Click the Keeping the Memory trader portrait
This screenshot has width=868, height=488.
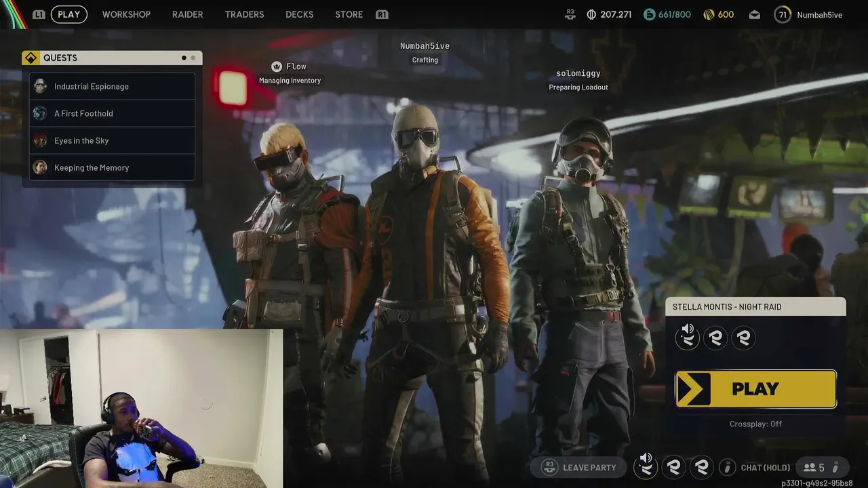pyautogui.click(x=40, y=167)
